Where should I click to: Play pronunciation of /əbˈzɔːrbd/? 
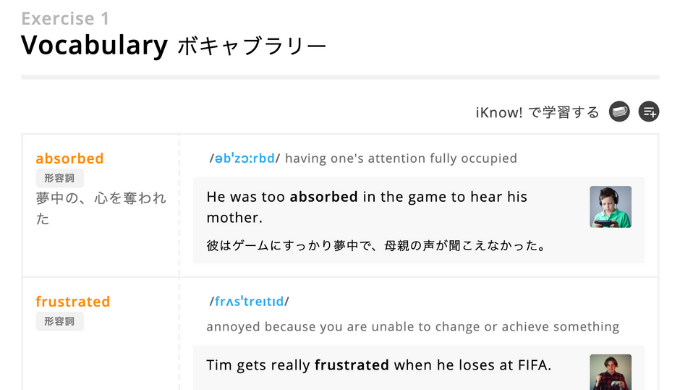click(245, 158)
